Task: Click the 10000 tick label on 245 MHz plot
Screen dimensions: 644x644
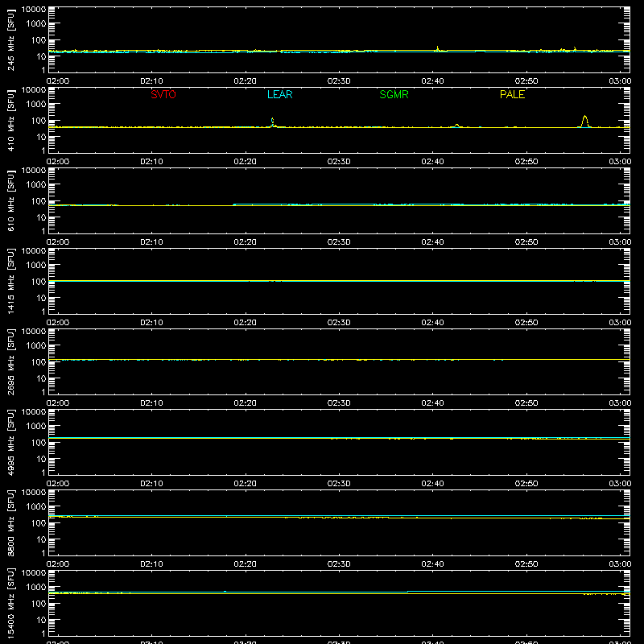Action: tap(34, 10)
